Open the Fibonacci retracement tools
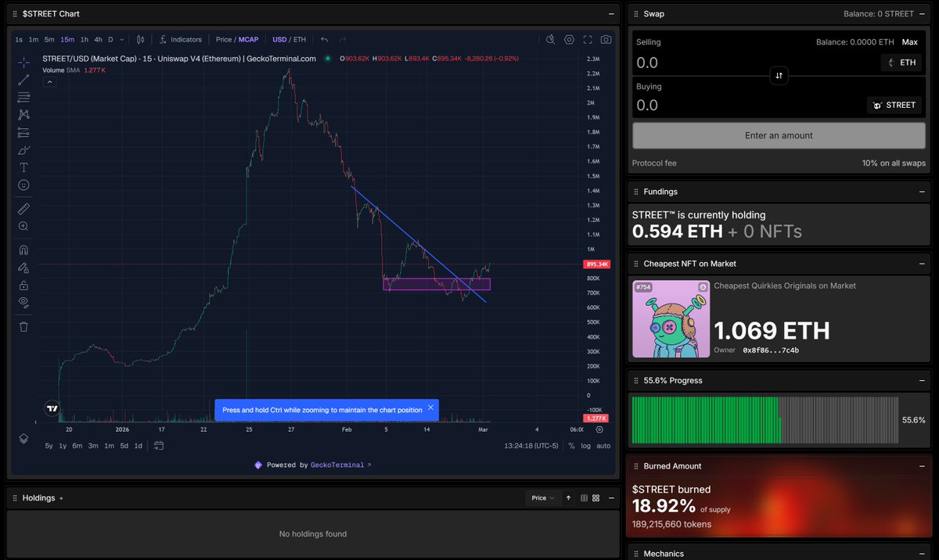The image size is (939, 560). [23, 97]
